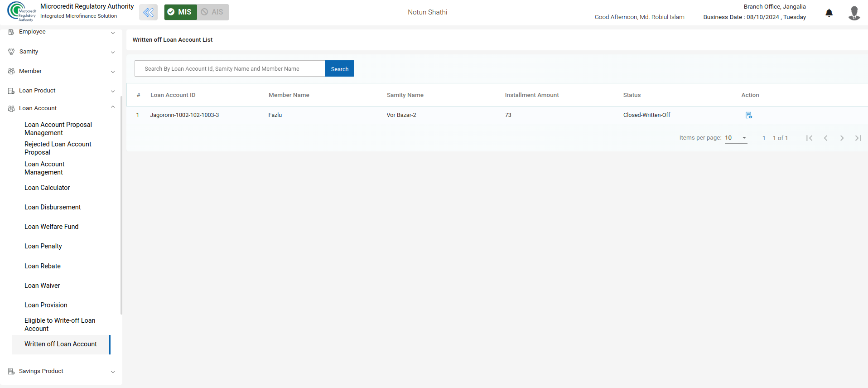Open Loan Calculator
868x388 pixels.
coord(47,188)
